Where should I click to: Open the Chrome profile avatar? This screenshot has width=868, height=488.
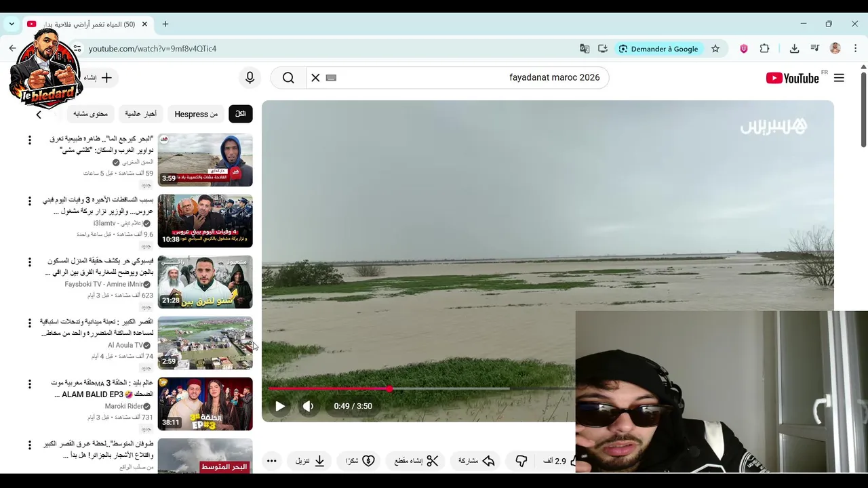coord(835,49)
